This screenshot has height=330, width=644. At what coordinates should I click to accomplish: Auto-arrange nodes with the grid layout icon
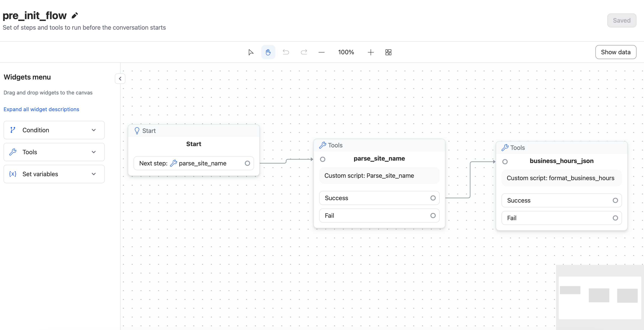pyautogui.click(x=388, y=52)
